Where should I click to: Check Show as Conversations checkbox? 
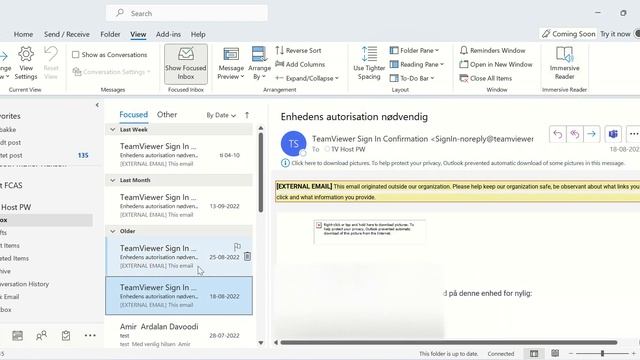76,55
